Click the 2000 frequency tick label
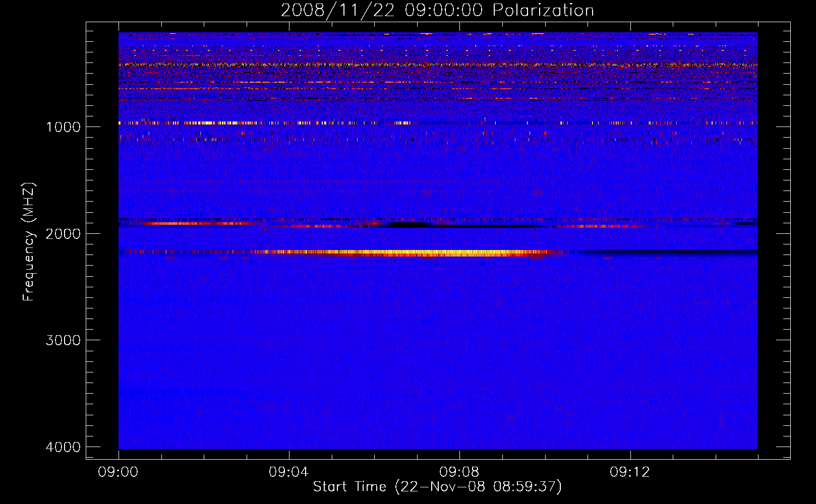 pyautogui.click(x=64, y=234)
